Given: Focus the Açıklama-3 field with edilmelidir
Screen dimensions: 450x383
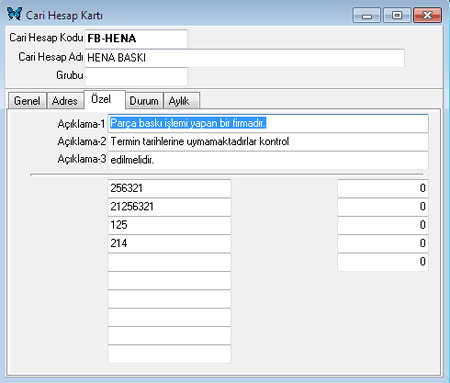Looking at the screenshot, I should click(x=268, y=160).
